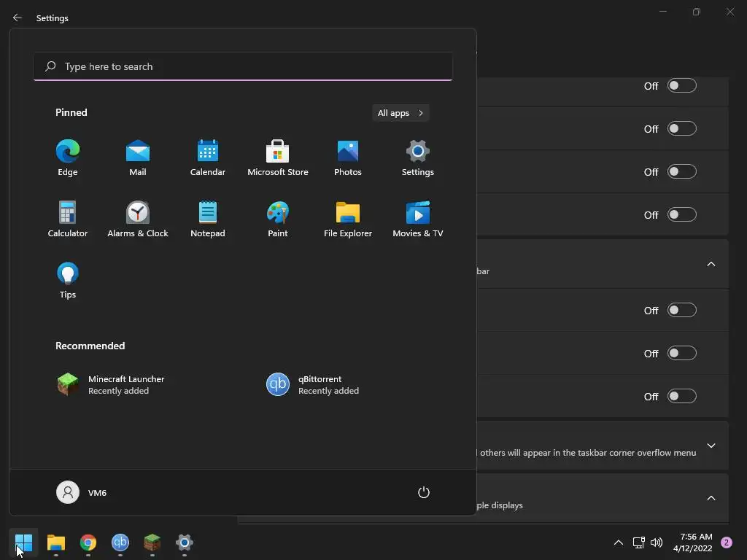Open Settings from the pinned apps grid
747x560 pixels.
[x=418, y=158]
